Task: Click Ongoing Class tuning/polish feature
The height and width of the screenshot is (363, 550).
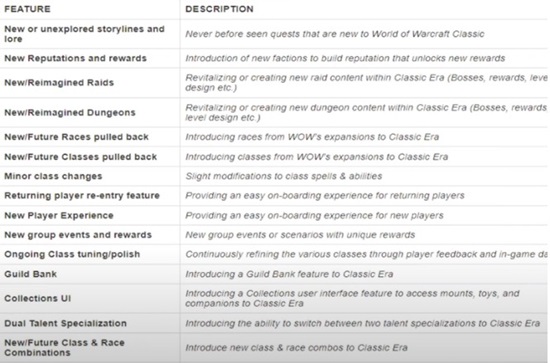Action: click(72, 254)
